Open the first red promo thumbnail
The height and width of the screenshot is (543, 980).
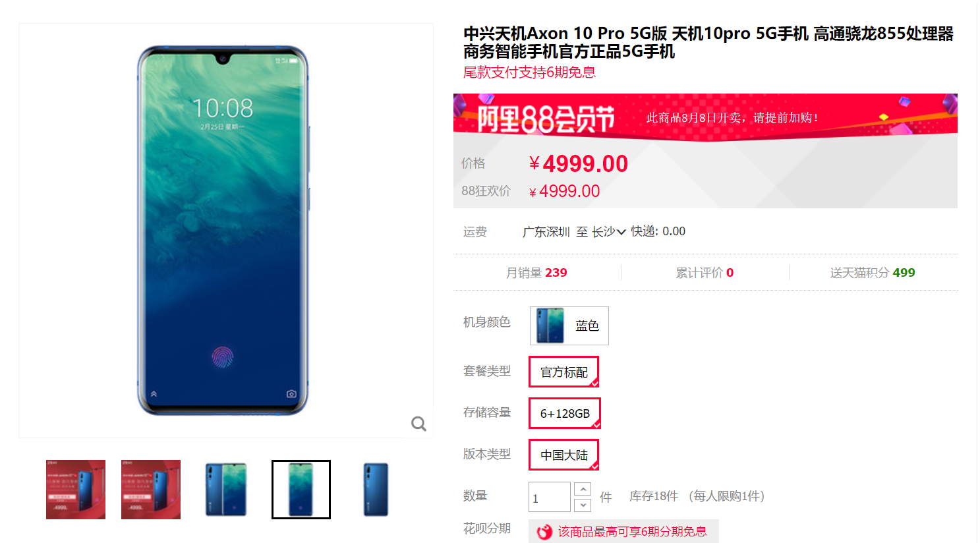pos(76,490)
